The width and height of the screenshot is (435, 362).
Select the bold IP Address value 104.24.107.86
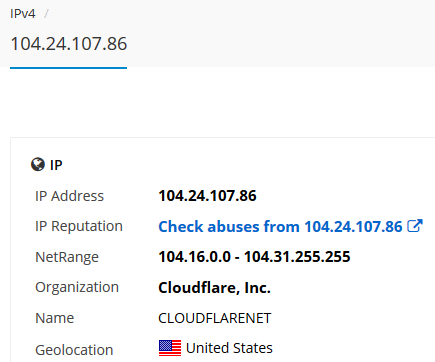[x=207, y=196]
